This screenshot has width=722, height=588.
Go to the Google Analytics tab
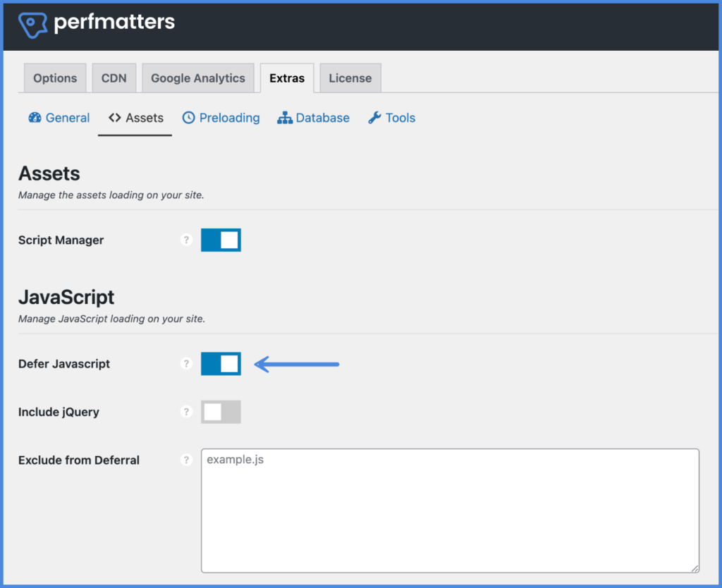(198, 78)
